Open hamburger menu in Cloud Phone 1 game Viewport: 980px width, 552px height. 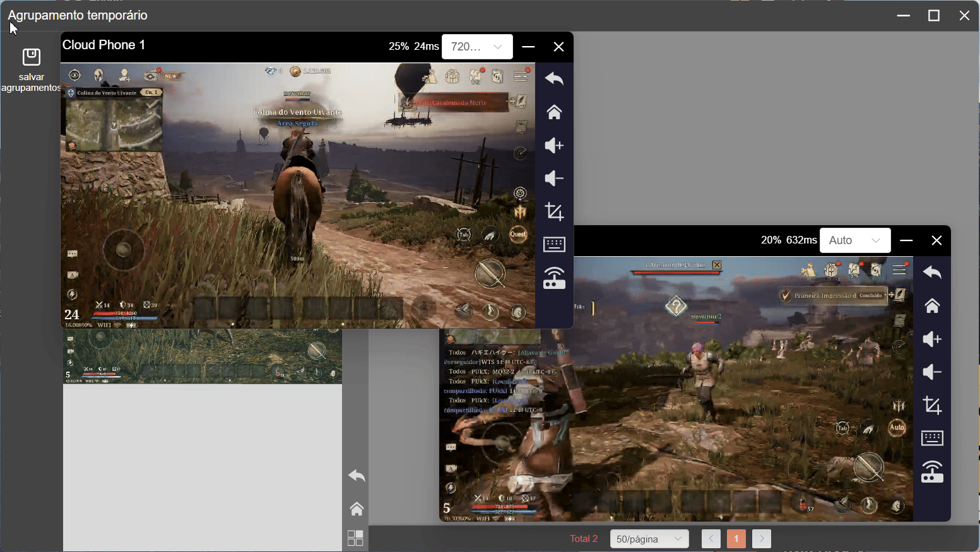coord(521,76)
